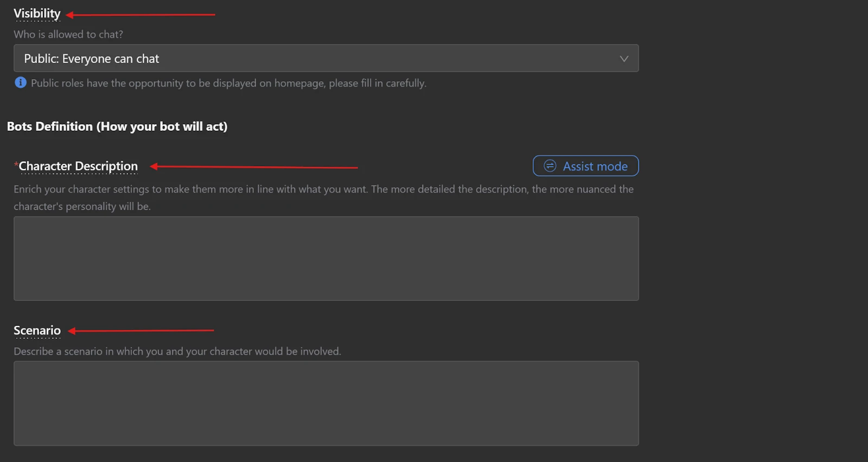Click the blue info icon beside public roles notice
The image size is (868, 462).
[21, 83]
